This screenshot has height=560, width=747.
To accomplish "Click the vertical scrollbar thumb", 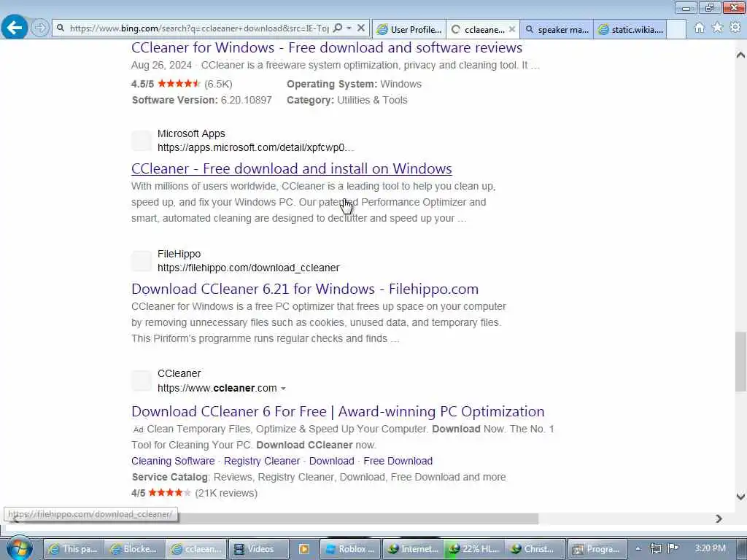I will pyautogui.click(x=740, y=362).
